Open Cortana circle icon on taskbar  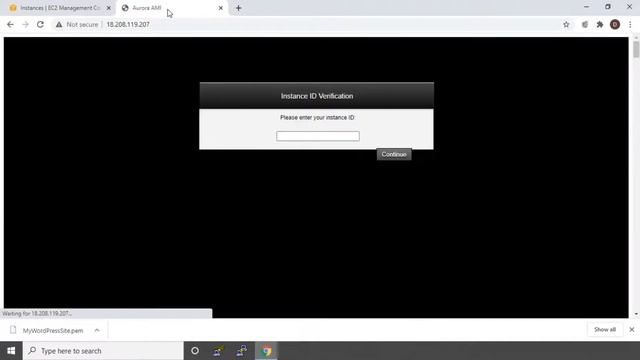point(195,351)
